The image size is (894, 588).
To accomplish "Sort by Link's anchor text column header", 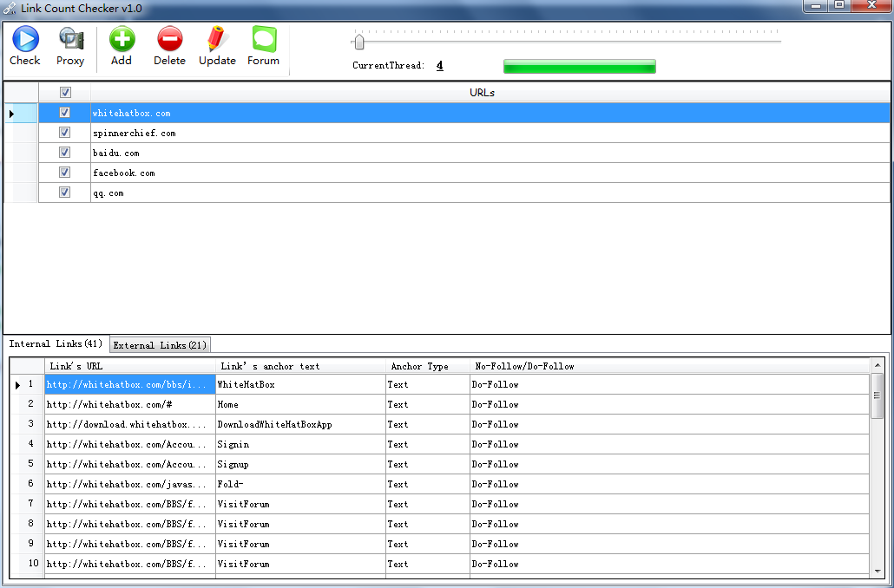I will (x=299, y=366).
